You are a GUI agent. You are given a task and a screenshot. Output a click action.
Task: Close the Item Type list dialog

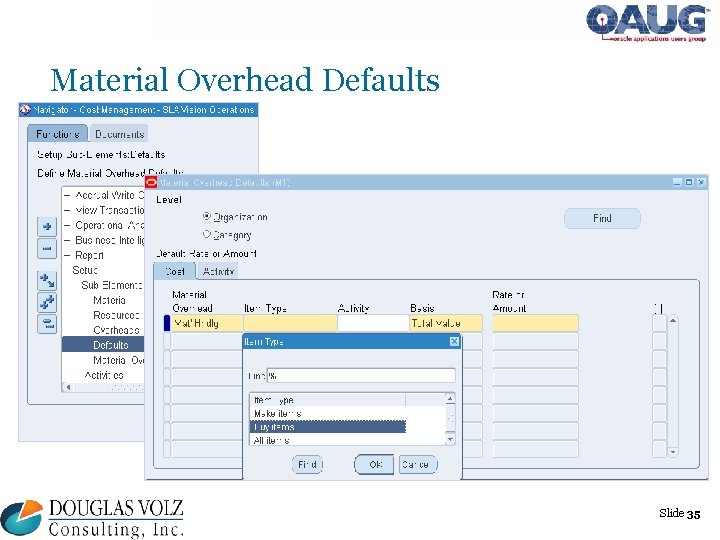click(x=454, y=341)
